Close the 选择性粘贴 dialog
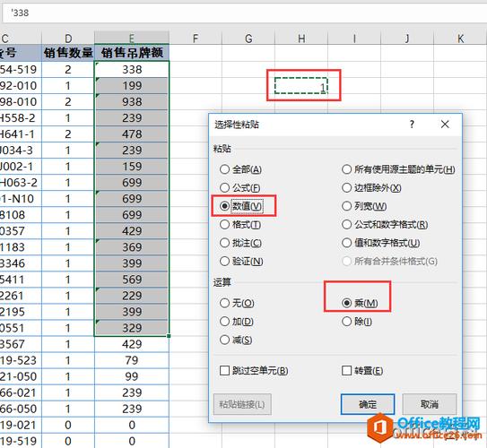 click(x=445, y=125)
